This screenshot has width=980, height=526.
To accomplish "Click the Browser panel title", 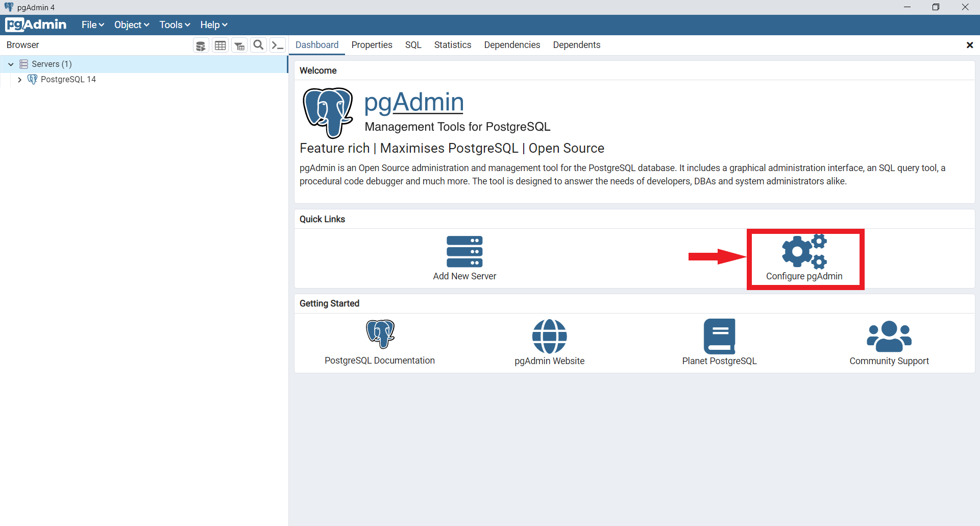I will tap(23, 45).
